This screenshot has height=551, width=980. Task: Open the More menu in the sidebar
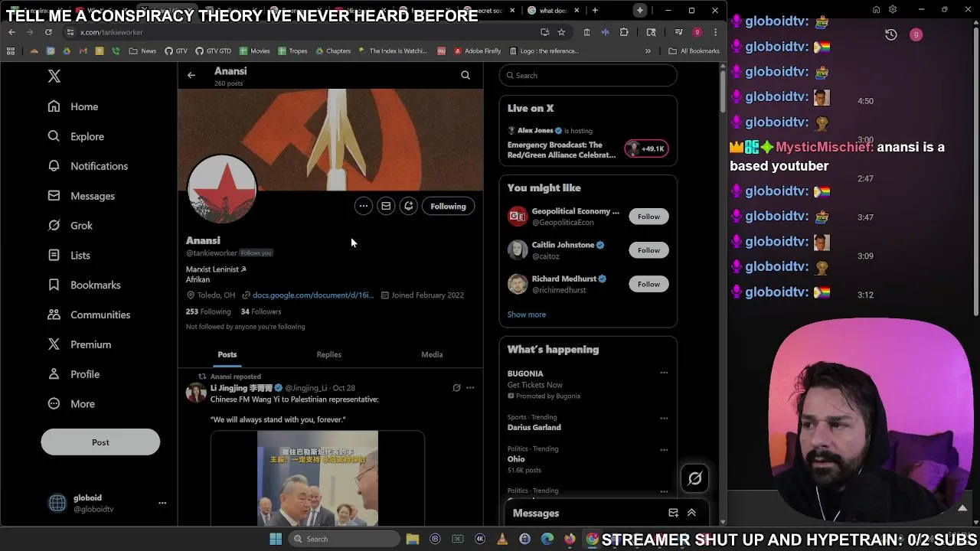[71, 404]
